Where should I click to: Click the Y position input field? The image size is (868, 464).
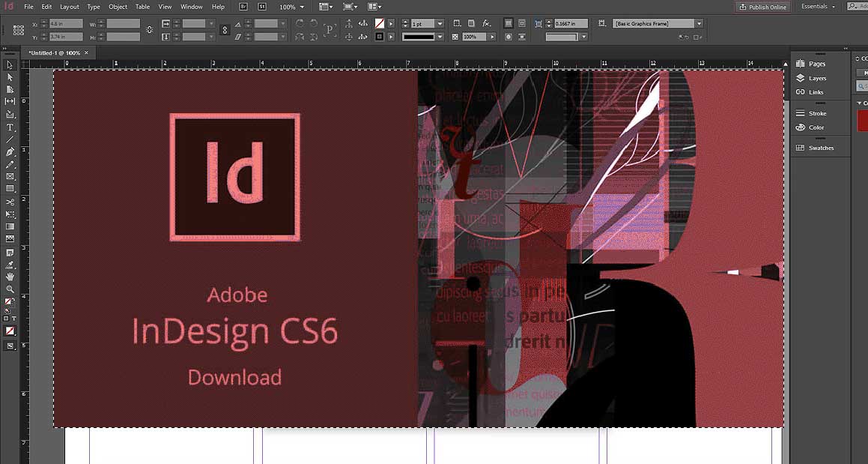point(66,37)
